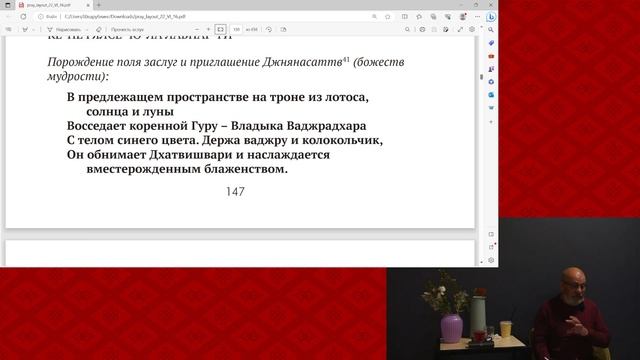This screenshot has width=640, height=360.
Task: Start Read aloud for the PDF
Action: point(127,29)
